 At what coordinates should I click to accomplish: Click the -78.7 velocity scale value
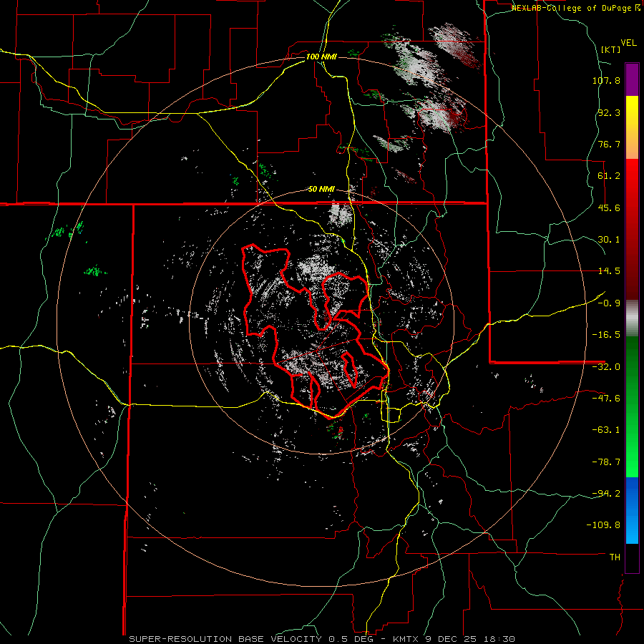[606, 462]
